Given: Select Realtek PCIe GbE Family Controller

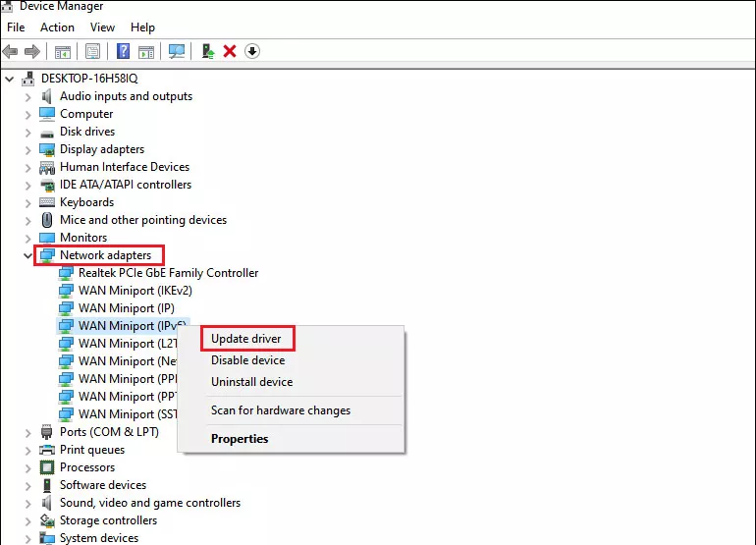Looking at the screenshot, I should pos(168,273).
